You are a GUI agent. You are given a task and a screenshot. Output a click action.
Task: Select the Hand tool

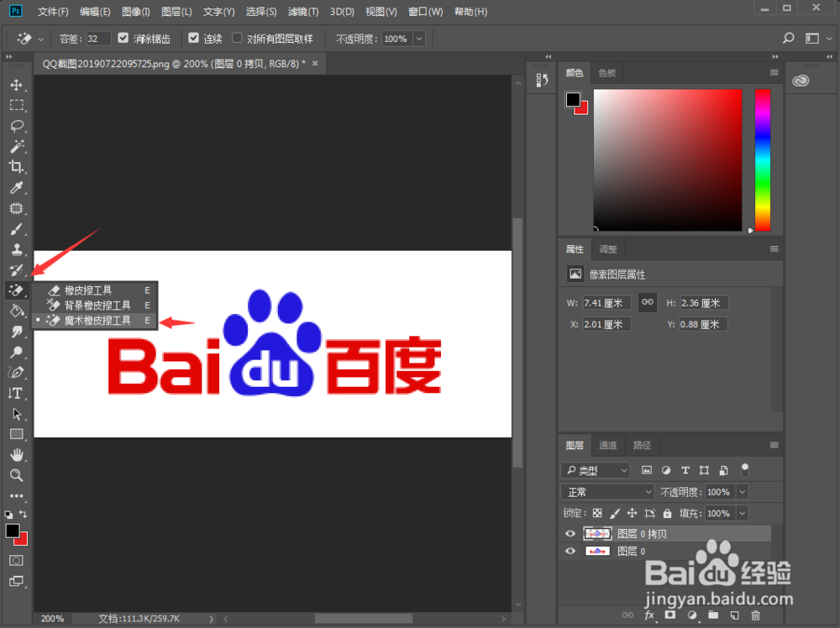click(17, 454)
